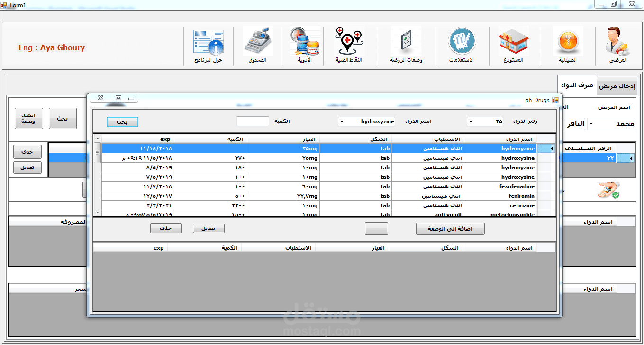The image size is (644, 345).
Task: Open the الصندوق cash register icon
Action: (x=256, y=46)
